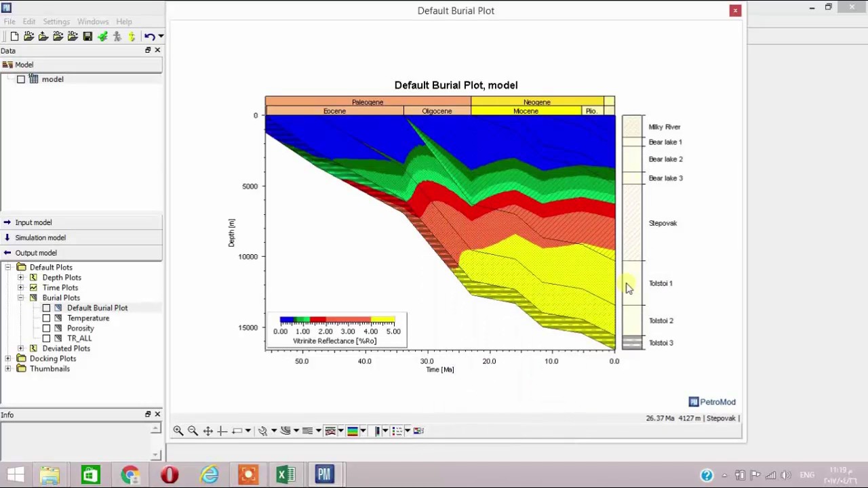Collapse the Burial Plots node

point(20,298)
